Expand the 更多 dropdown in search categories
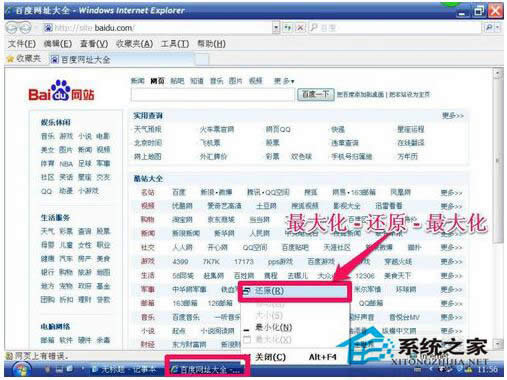507x380 pixels. pos(284,81)
